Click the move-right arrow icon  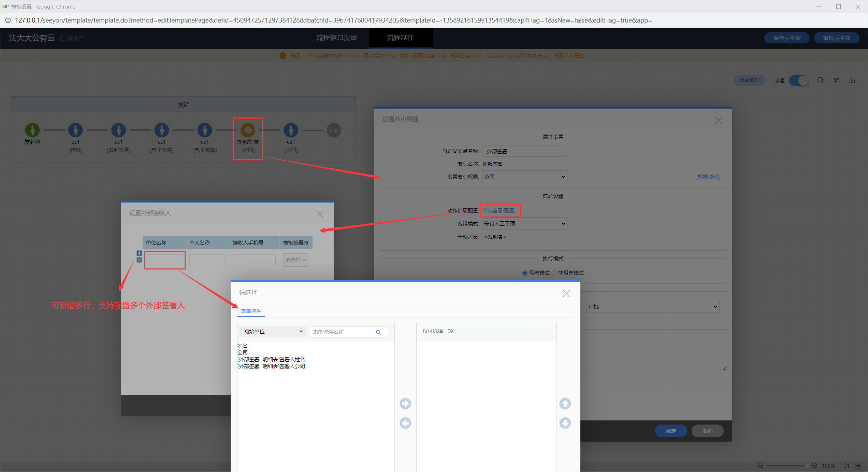pyautogui.click(x=405, y=403)
